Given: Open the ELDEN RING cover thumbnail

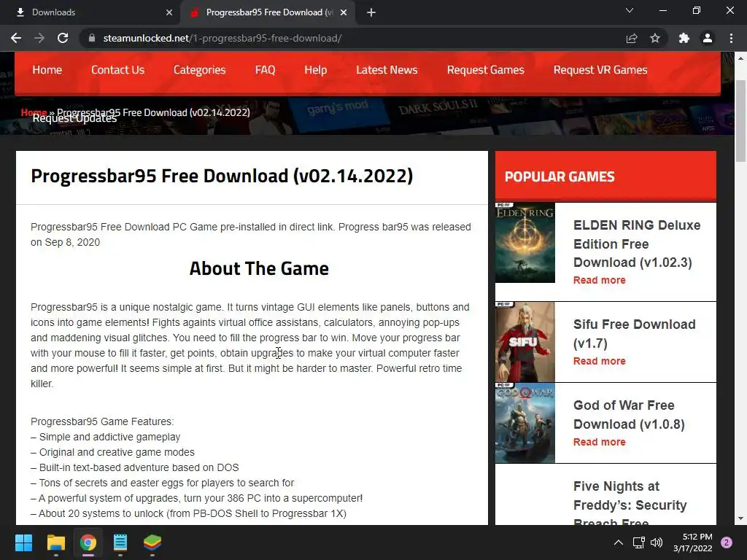Looking at the screenshot, I should [525, 242].
